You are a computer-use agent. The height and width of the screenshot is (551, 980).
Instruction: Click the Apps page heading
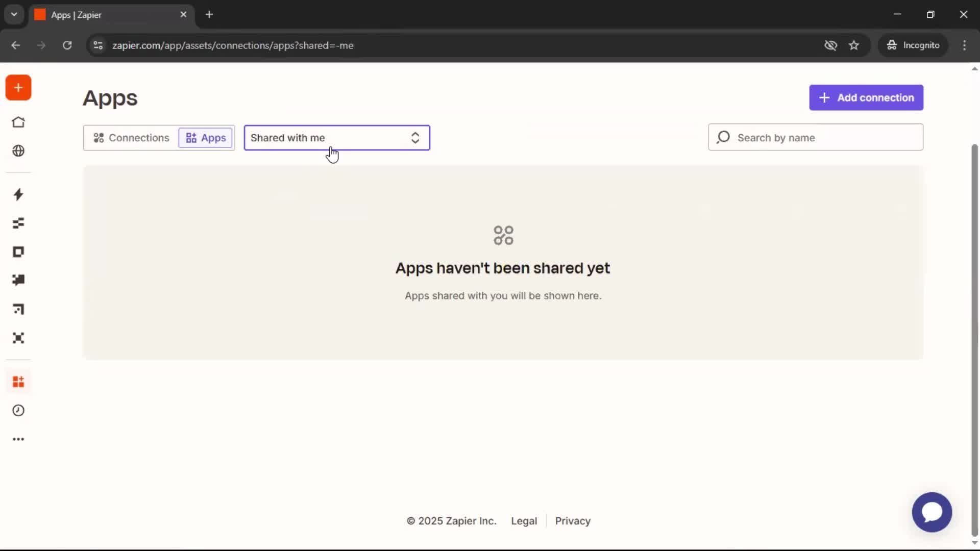[110, 98]
